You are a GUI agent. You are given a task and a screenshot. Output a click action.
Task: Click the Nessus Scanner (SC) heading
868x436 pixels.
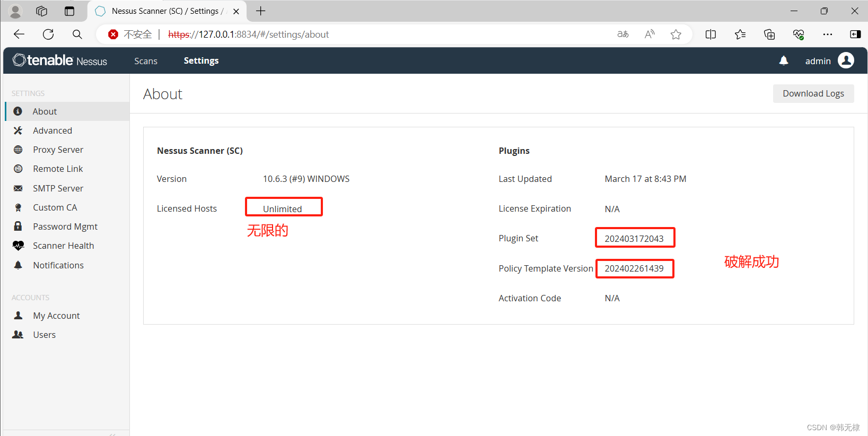pos(200,151)
